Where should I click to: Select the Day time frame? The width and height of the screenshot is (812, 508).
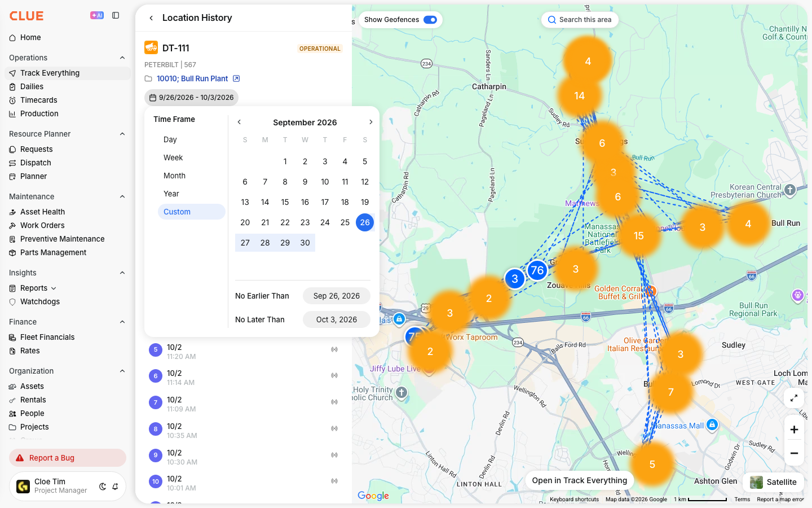191,139
